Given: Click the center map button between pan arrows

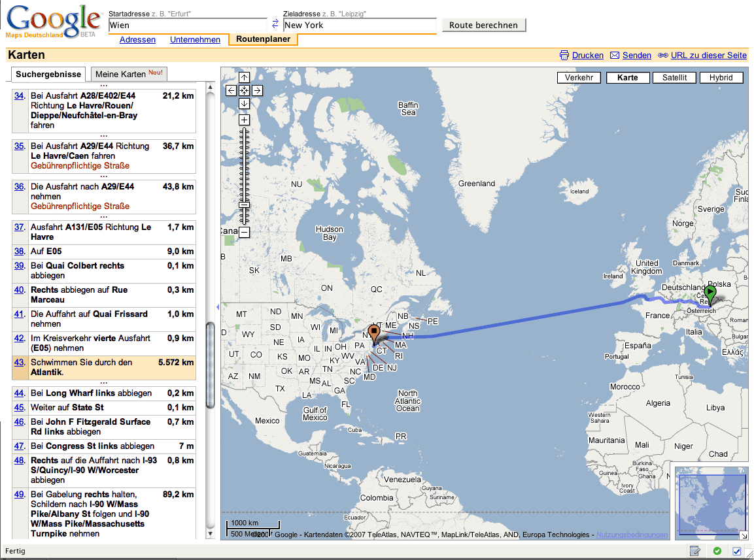Looking at the screenshot, I should click(x=245, y=90).
